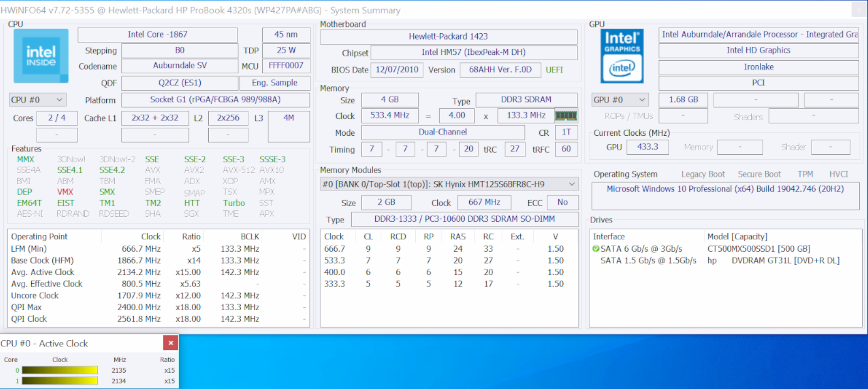Click the TPM indicator

tap(805, 174)
